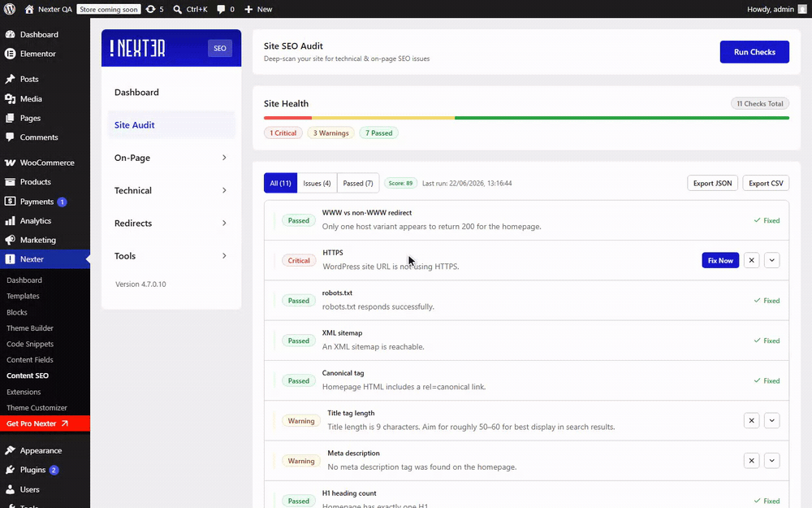Click the 1 Critical badge
Screen dimensions: 812x508
(283, 132)
